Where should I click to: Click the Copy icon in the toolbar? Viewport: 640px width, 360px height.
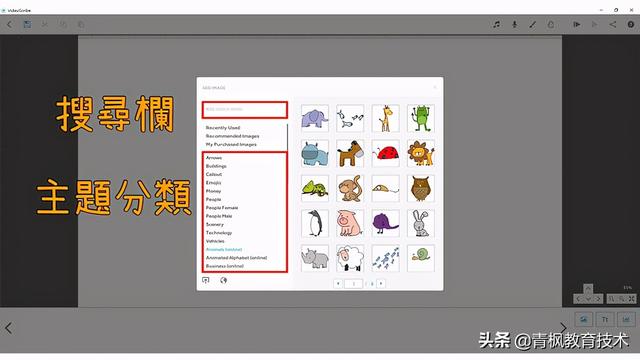(x=63, y=24)
